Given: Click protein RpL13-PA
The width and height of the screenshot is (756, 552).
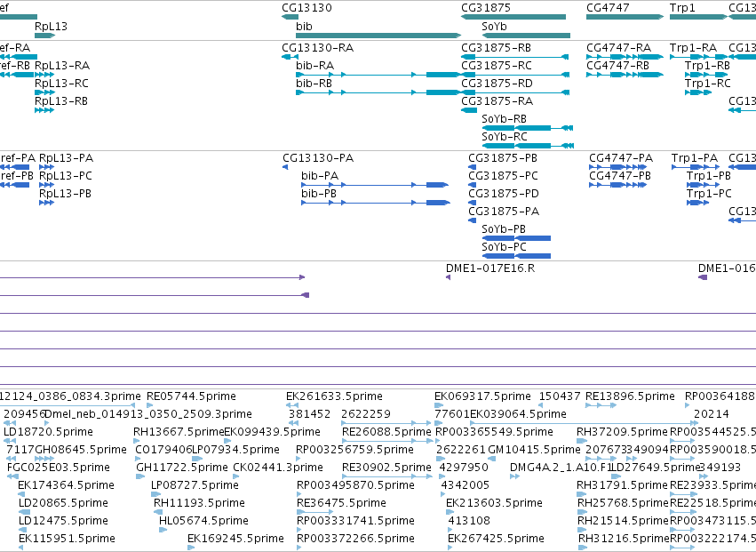Looking at the screenshot, I should (66, 158).
